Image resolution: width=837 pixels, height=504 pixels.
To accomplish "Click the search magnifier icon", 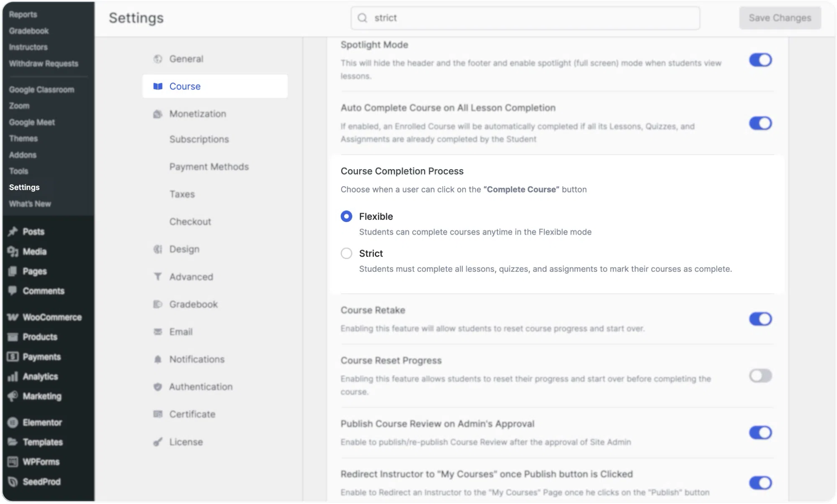I will 363,18.
